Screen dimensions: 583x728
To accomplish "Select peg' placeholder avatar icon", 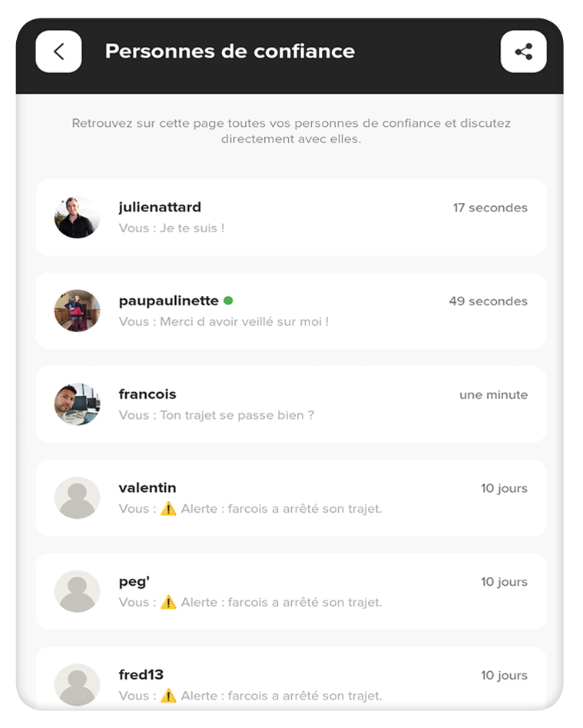I will click(x=77, y=591).
